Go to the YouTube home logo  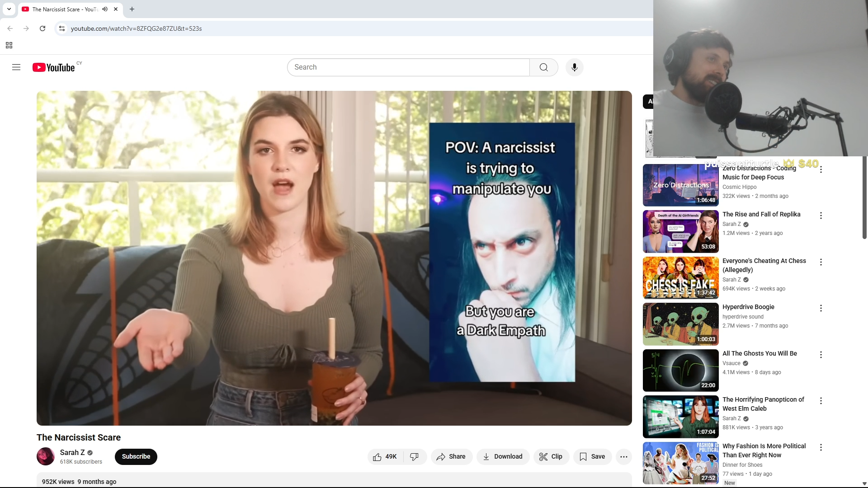click(x=54, y=67)
